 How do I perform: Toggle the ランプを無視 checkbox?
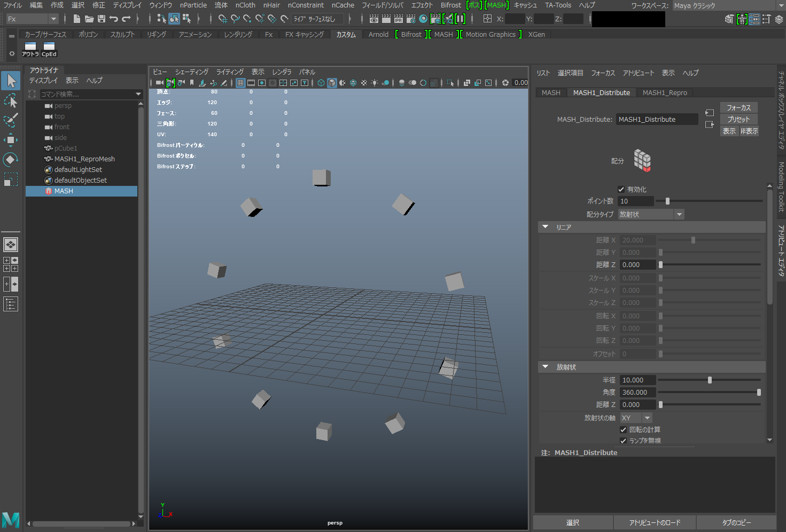[x=623, y=441]
